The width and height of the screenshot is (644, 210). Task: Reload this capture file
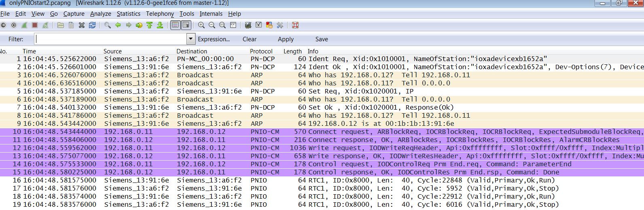pos(92,25)
